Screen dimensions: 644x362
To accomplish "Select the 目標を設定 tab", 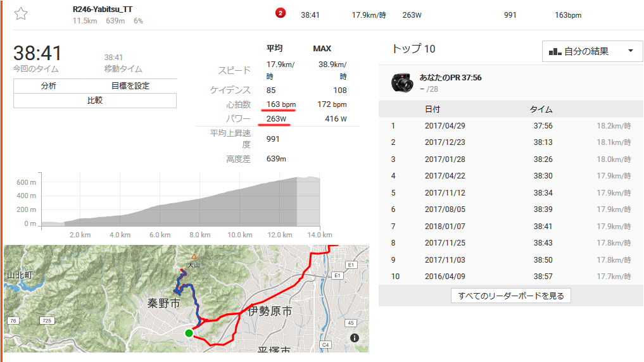I will tap(130, 86).
